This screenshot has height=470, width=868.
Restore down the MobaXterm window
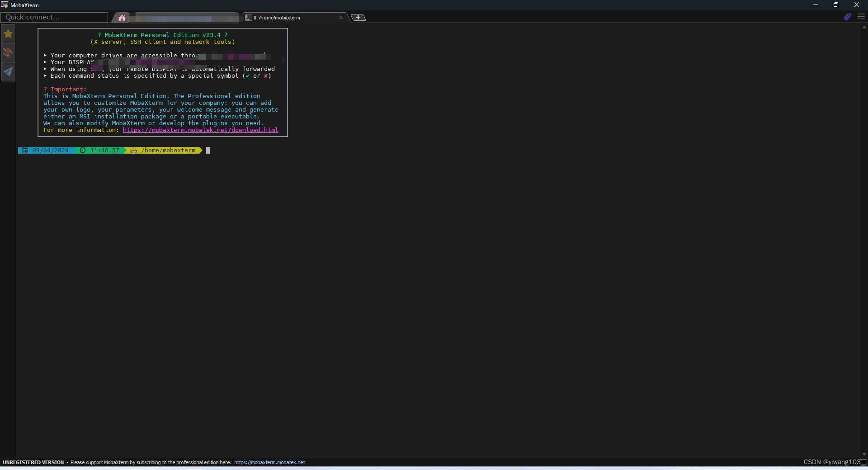[x=836, y=5]
